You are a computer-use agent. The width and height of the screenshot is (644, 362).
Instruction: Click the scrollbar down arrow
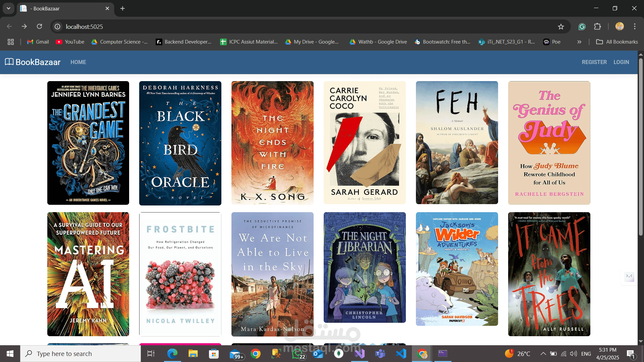coord(641,341)
